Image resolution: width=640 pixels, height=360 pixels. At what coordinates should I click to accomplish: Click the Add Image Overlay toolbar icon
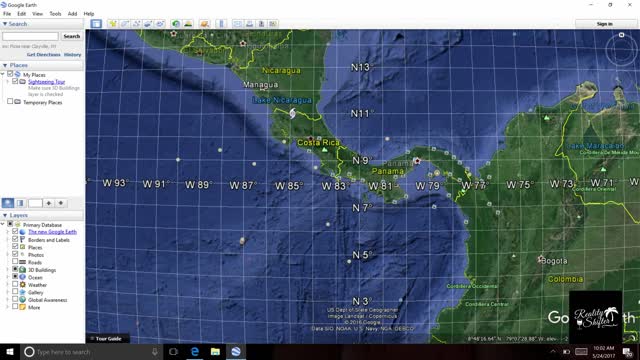[x=148, y=24]
